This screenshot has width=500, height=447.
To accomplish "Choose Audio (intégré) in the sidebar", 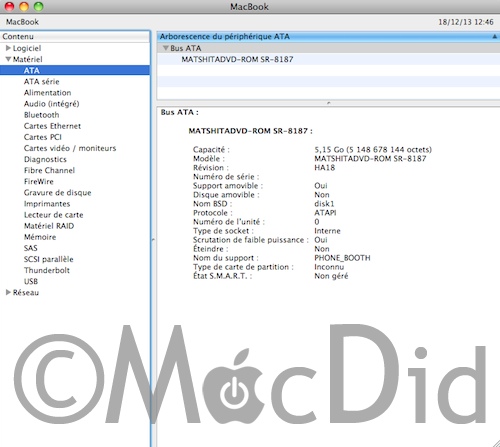I will tap(51, 104).
